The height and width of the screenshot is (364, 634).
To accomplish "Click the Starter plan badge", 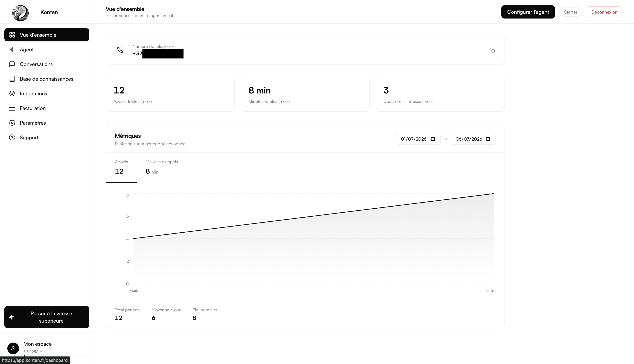I will [x=571, y=12].
